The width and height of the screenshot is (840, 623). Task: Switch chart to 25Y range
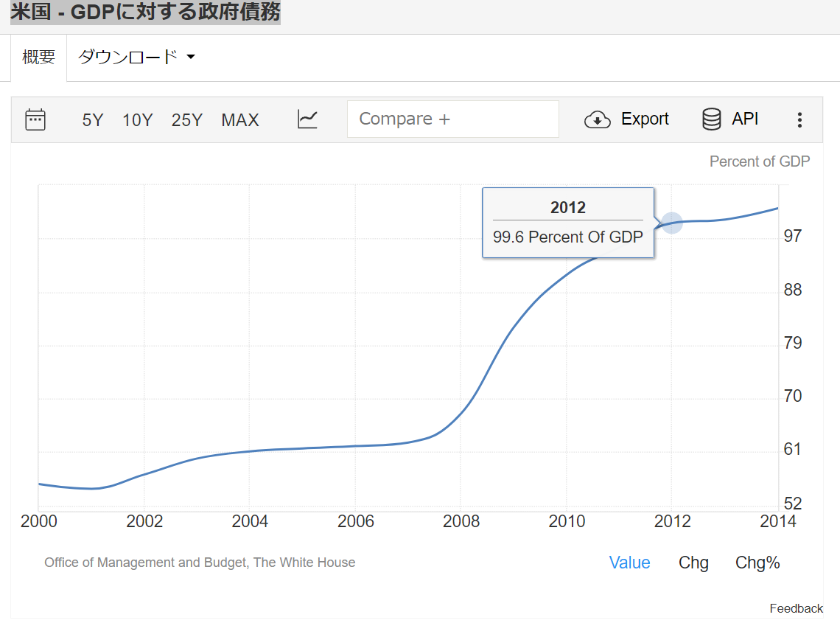coord(186,120)
